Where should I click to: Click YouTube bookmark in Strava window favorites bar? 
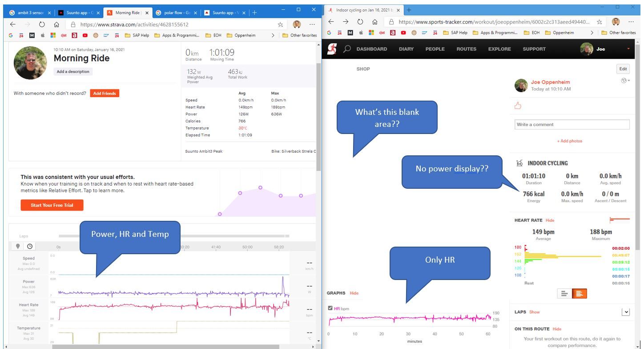pyautogui.click(x=85, y=35)
